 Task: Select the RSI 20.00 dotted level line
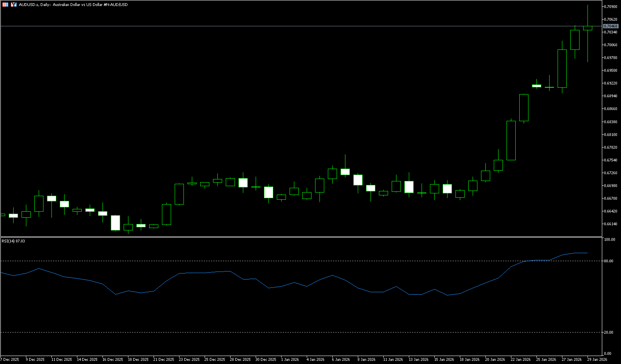279,332
